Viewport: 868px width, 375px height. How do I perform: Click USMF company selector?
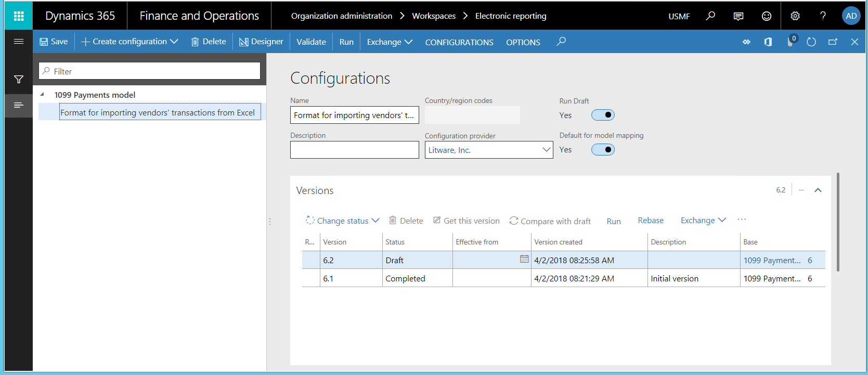679,16
